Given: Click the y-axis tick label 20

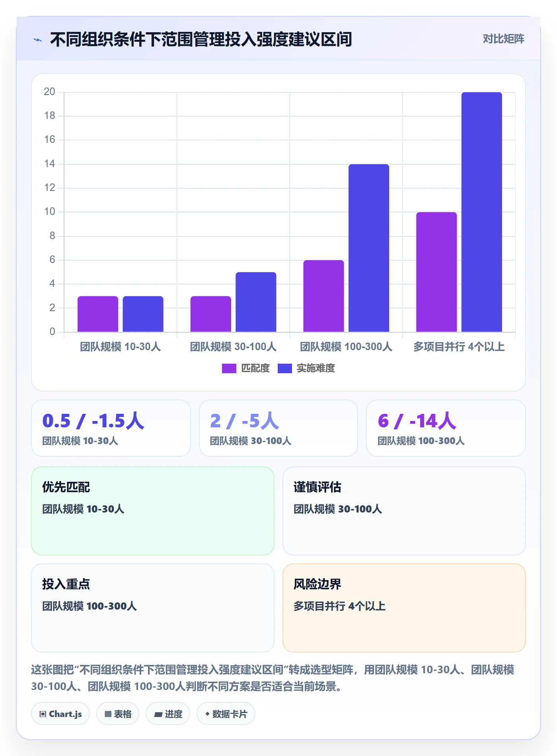Looking at the screenshot, I should [x=50, y=92].
